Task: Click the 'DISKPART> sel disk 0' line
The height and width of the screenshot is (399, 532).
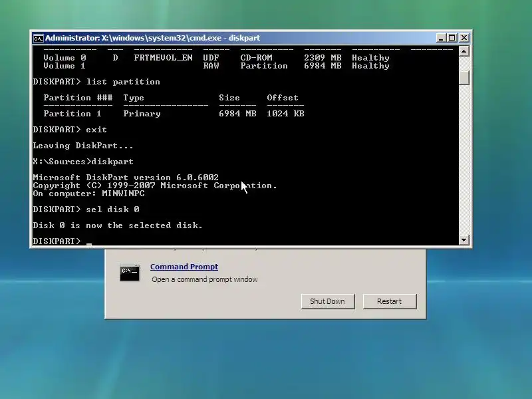Action: click(86, 209)
